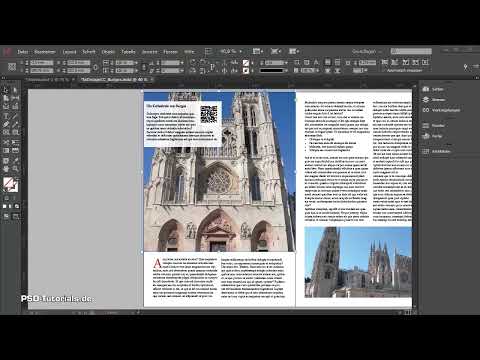The height and width of the screenshot is (360, 480).
Task: Toggle the Automatisch einpassen checkbox
Action: (x=403, y=71)
